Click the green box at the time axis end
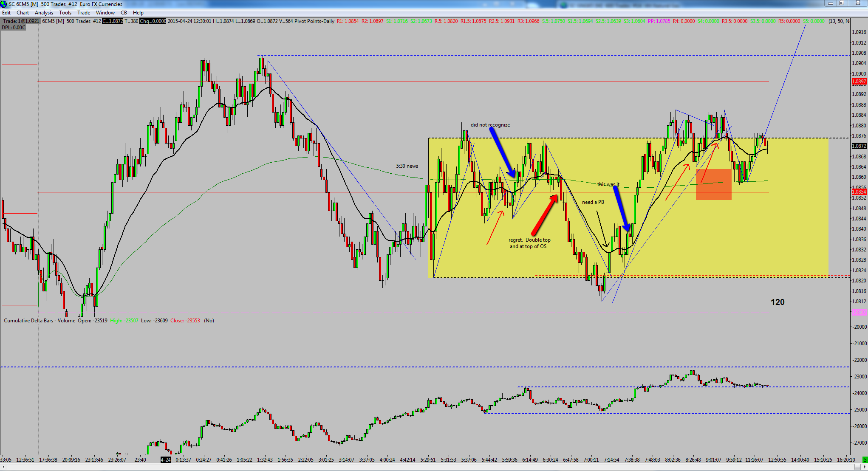Viewport: 868px width, 471px height. 865,460
